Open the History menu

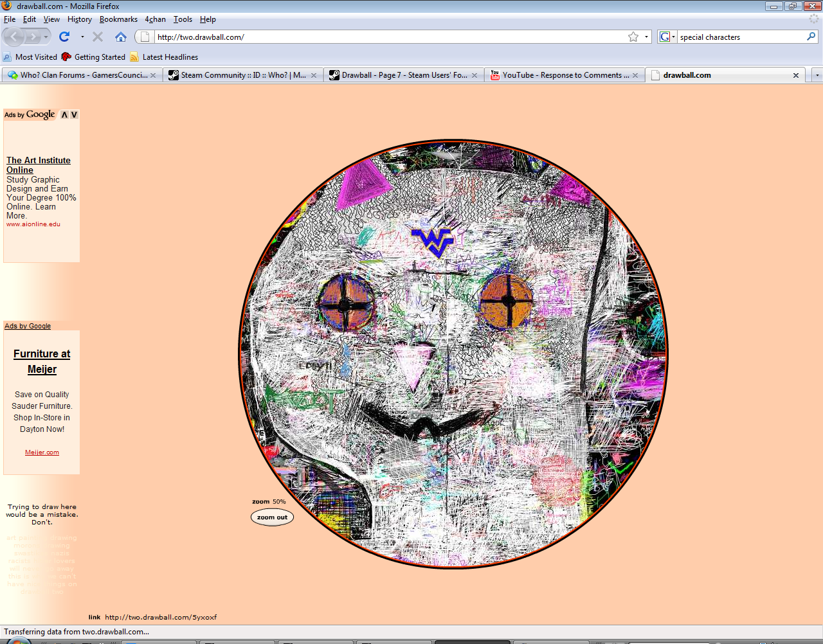80,19
